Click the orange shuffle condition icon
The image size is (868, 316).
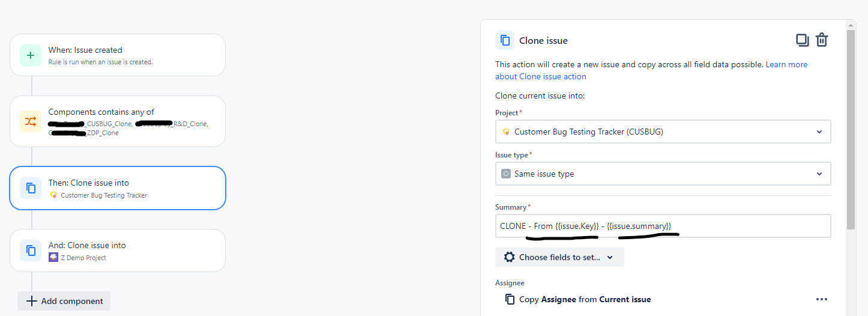[31, 121]
